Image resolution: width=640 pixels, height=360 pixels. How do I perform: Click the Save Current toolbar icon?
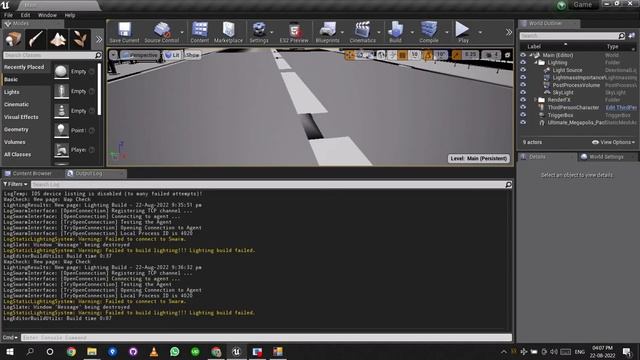(124, 32)
